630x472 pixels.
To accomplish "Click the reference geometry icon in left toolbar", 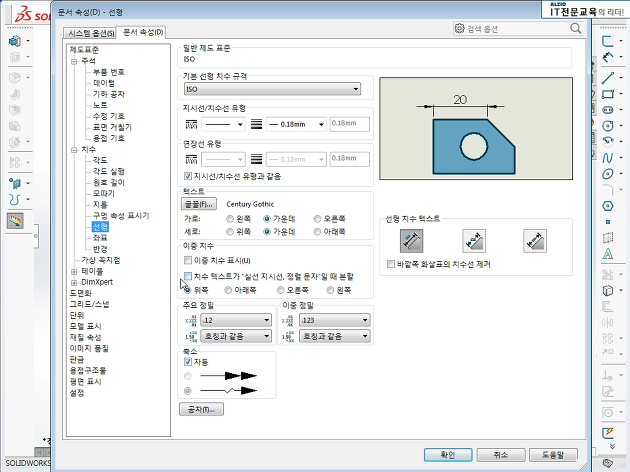I will (x=15, y=183).
